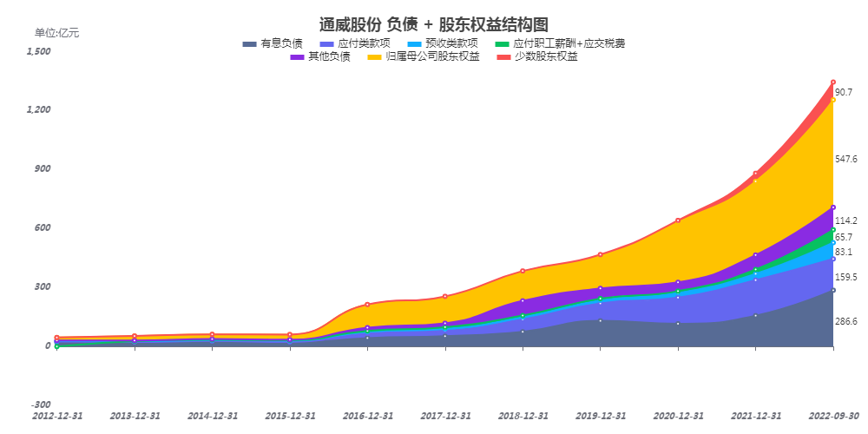
Task: Click the red top data point at 2018-12-31
Action: point(523,271)
